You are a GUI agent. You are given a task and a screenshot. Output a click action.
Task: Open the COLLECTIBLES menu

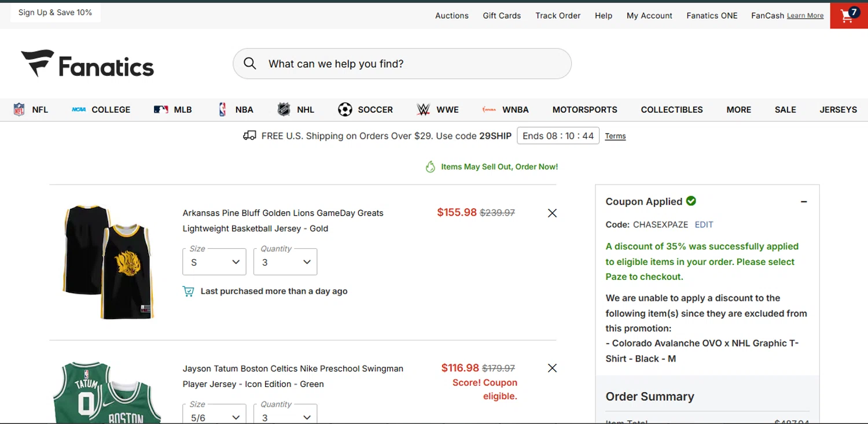672,109
